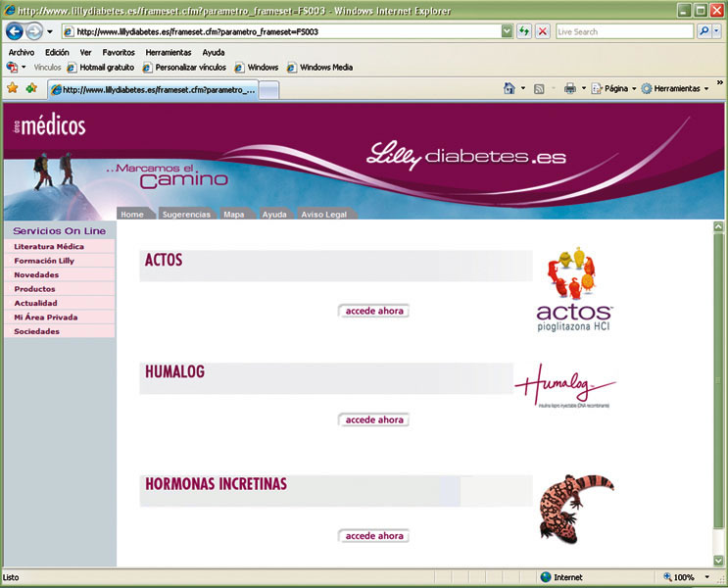Screen dimensions: 728x588
Task: Select the lillydiabetes.es browser tab
Action: (x=153, y=89)
